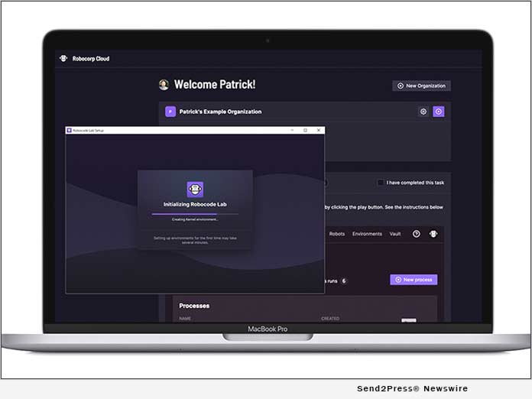Open Patrick's Example Organization
The image size is (532, 399).
pyautogui.click(x=220, y=112)
